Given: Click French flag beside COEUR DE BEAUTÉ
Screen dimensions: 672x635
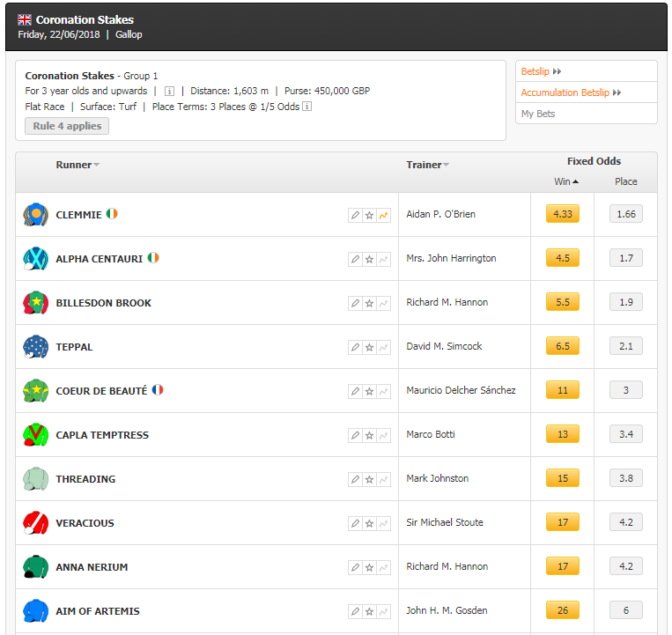Looking at the screenshot, I should point(158,389).
